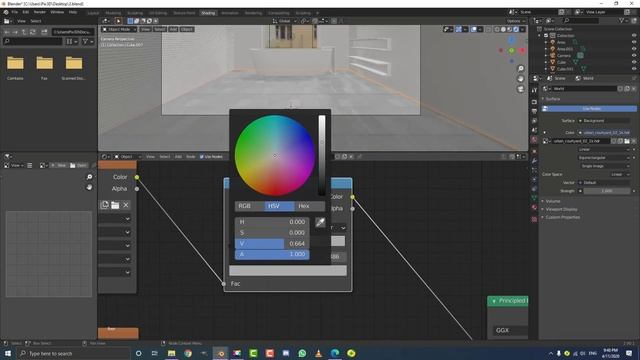Collapse the Surface panel in World properties
This screenshot has height=360, width=640.
552,99
